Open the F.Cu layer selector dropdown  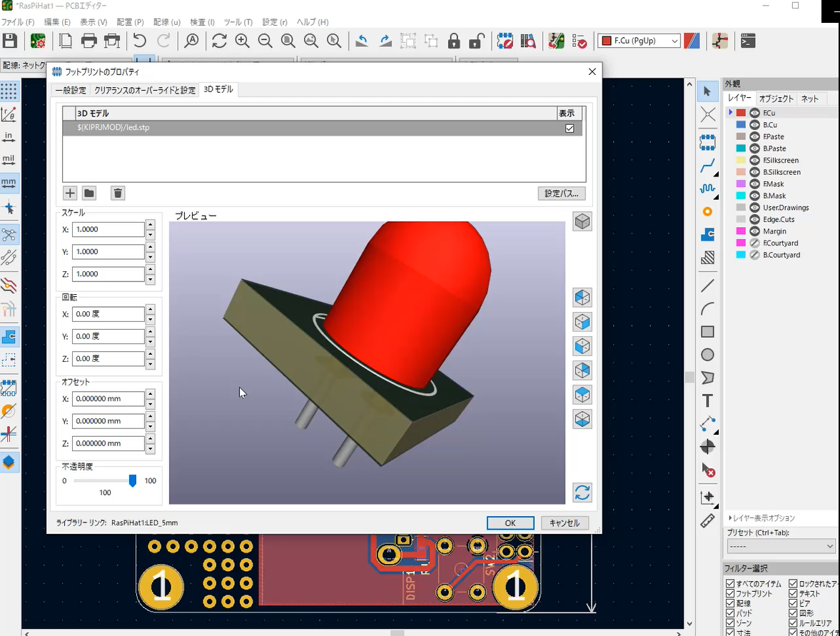point(639,41)
